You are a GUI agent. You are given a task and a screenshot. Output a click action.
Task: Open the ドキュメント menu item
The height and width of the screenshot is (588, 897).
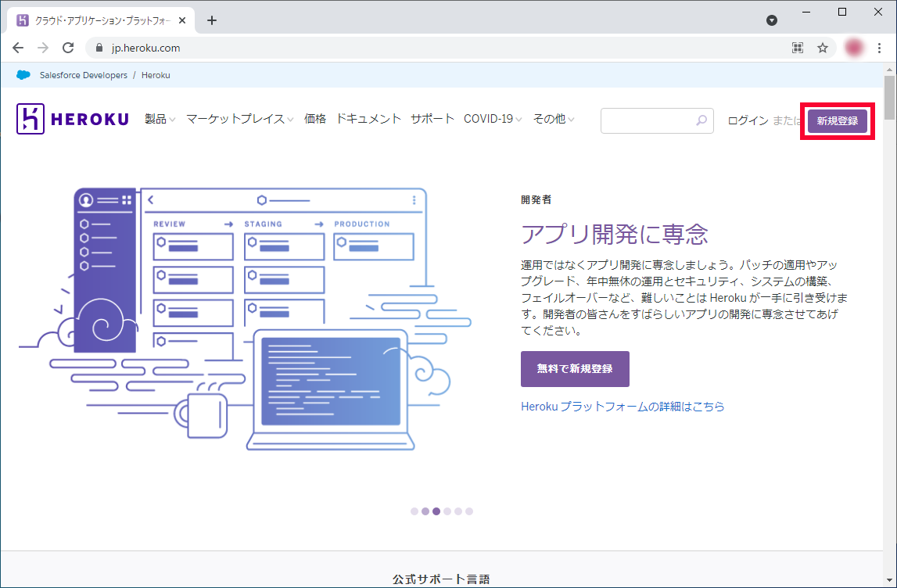click(368, 120)
